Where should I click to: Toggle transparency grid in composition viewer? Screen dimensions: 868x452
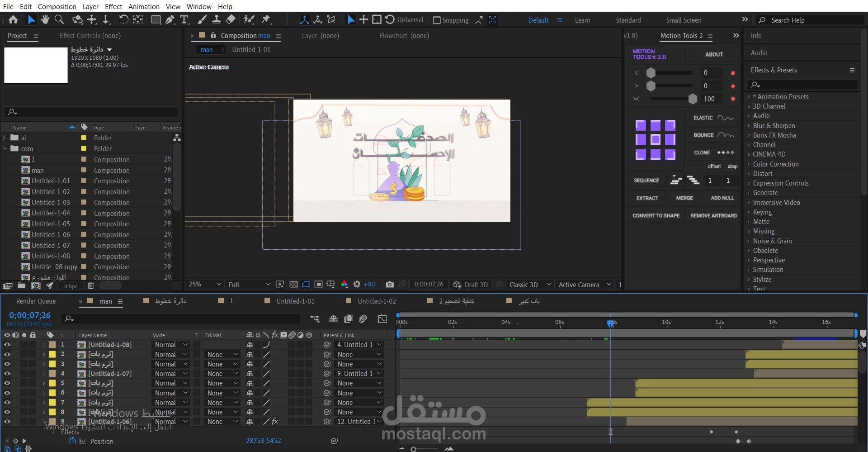(293, 285)
